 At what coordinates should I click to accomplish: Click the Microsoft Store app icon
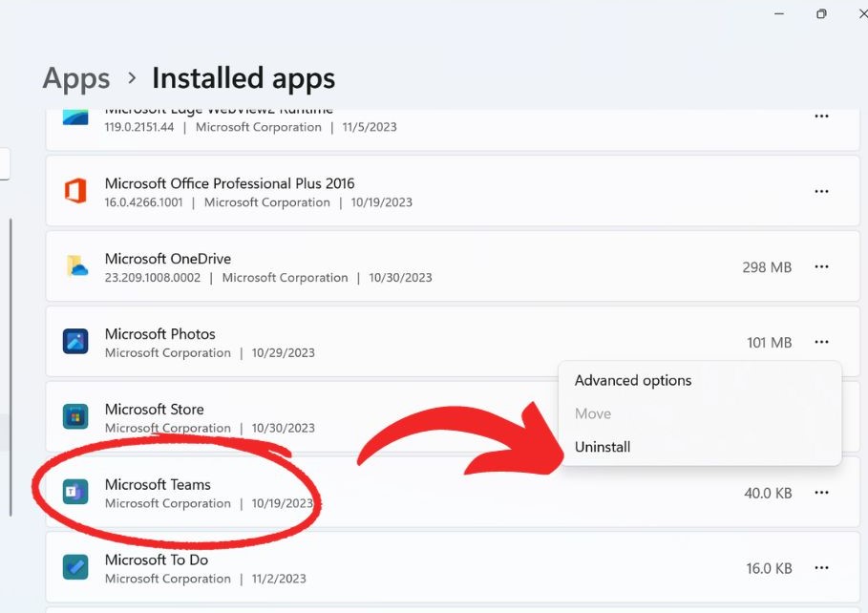pos(75,416)
